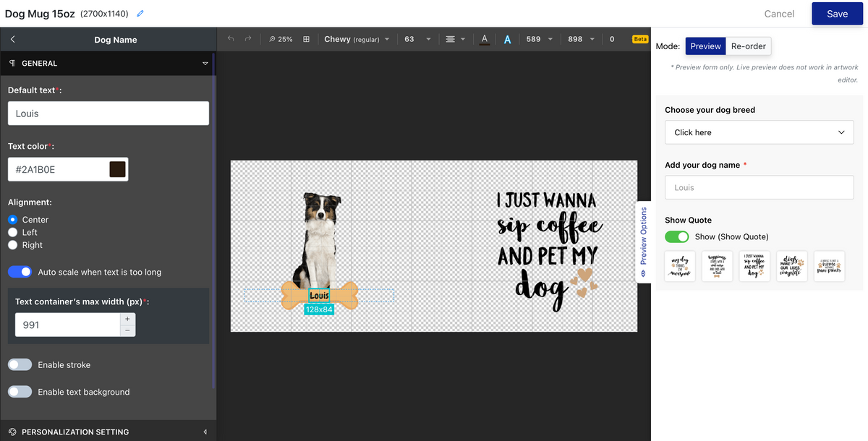The width and height of the screenshot is (868, 441).
Task: Collapse the Preview Options side tab
Action: (643, 242)
